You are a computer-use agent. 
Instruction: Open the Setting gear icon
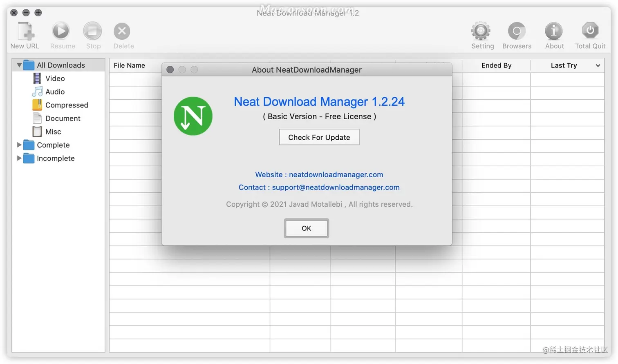coord(481,31)
